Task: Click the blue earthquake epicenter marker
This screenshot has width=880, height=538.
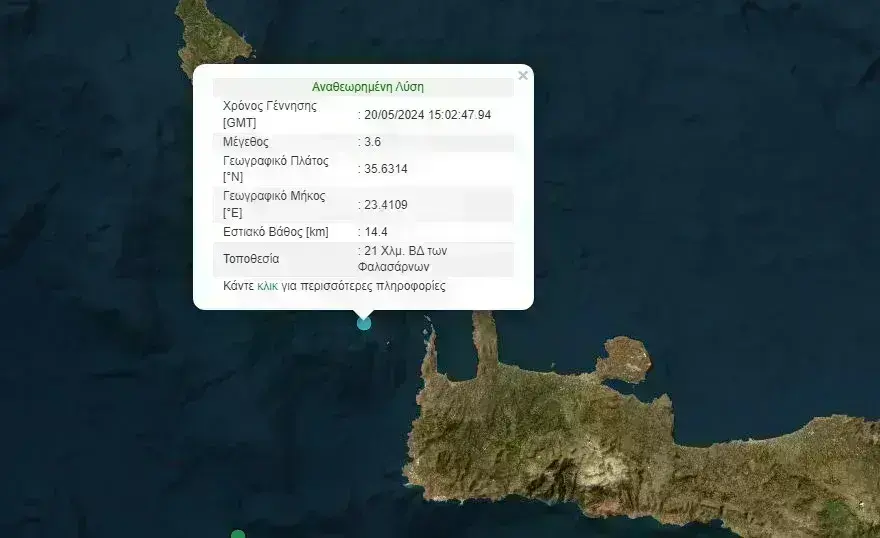Action: [x=364, y=322]
